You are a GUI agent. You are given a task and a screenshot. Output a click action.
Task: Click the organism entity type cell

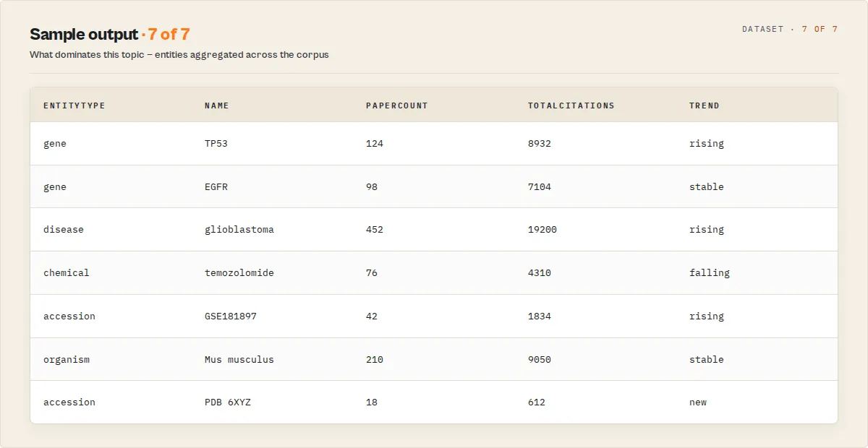pyautogui.click(x=67, y=360)
